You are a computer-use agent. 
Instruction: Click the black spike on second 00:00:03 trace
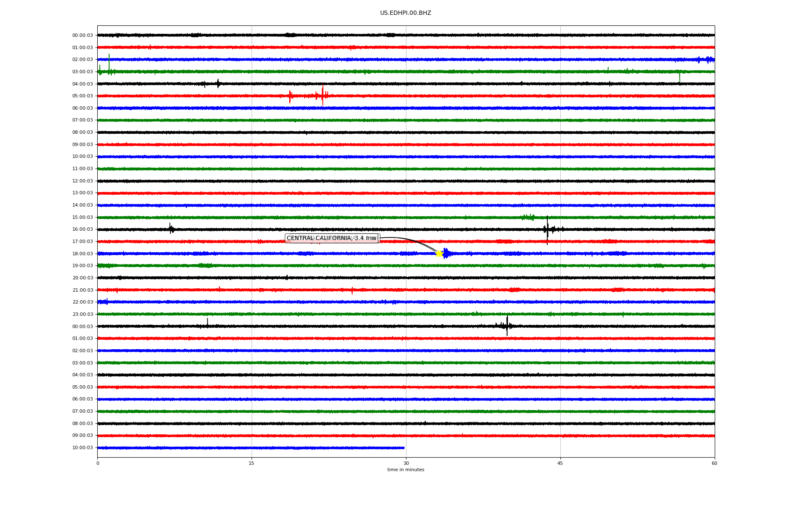(507, 326)
